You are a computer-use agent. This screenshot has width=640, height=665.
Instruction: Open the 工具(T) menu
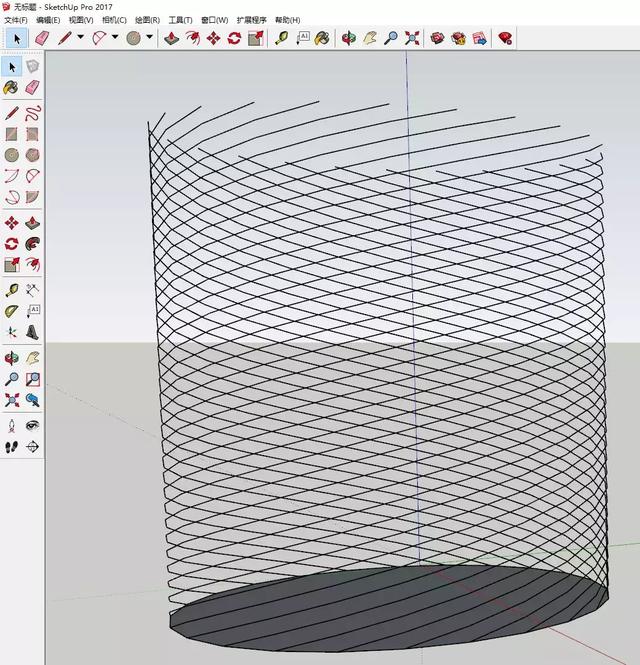pyautogui.click(x=180, y=20)
